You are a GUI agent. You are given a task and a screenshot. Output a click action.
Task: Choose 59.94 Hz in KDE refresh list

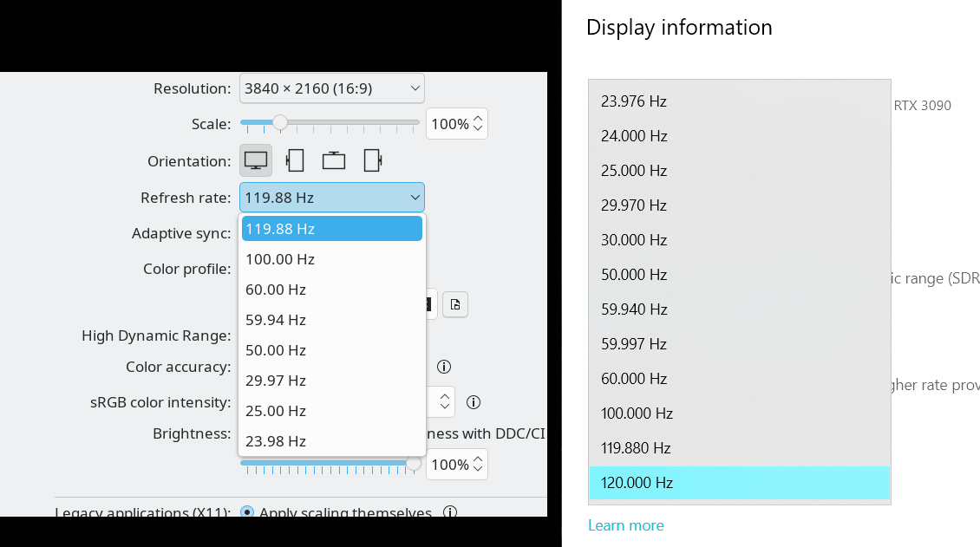pyautogui.click(x=332, y=320)
